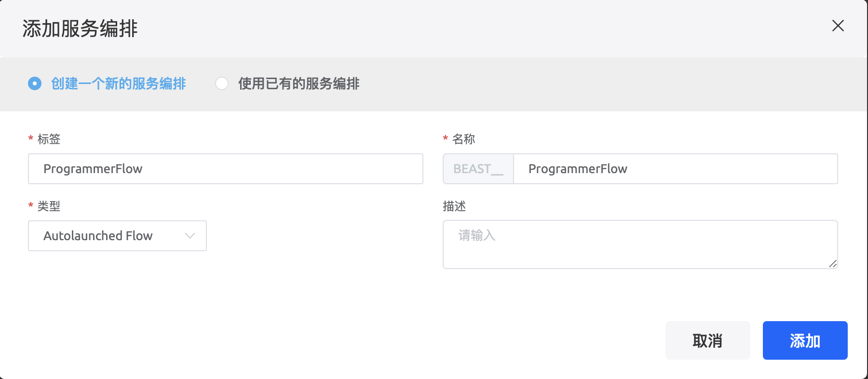Screen dimensions: 868x379
Task: Click the 名称 field label
Action: [x=463, y=139]
